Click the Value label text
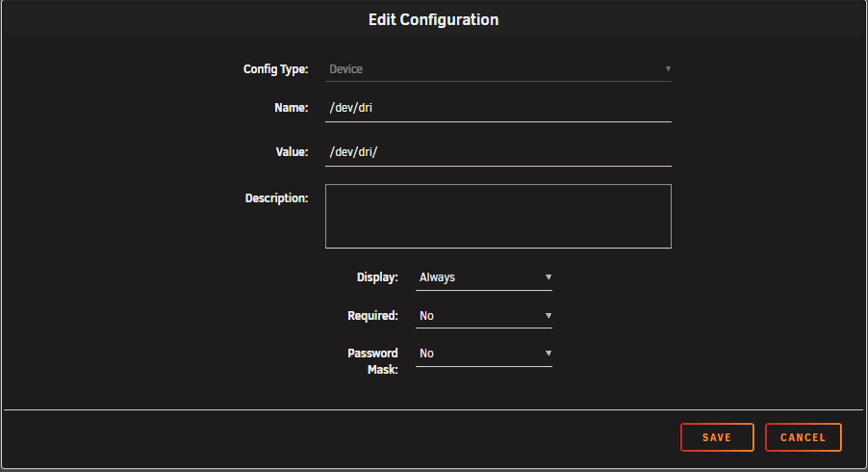This screenshot has width=868, height=472. (x=291, y=152)
